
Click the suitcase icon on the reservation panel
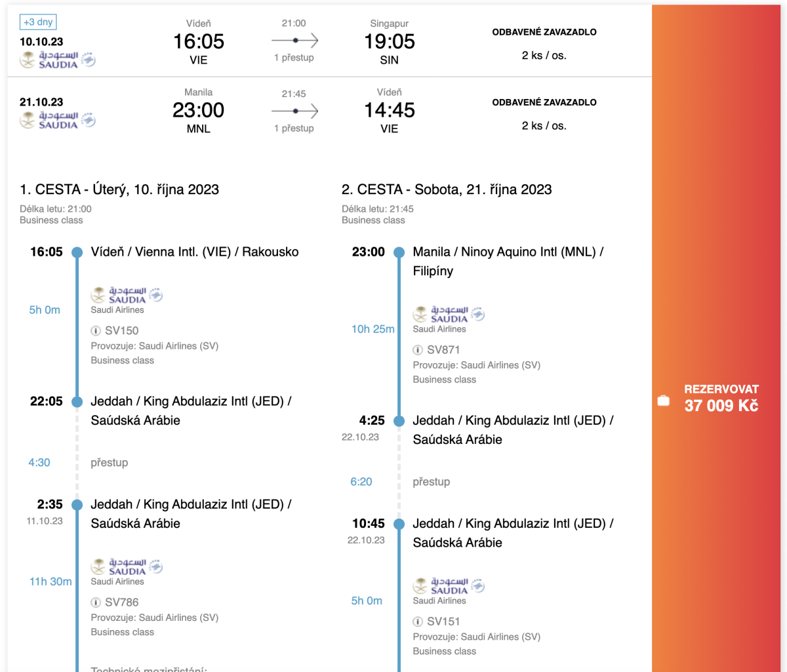[664, 401]
